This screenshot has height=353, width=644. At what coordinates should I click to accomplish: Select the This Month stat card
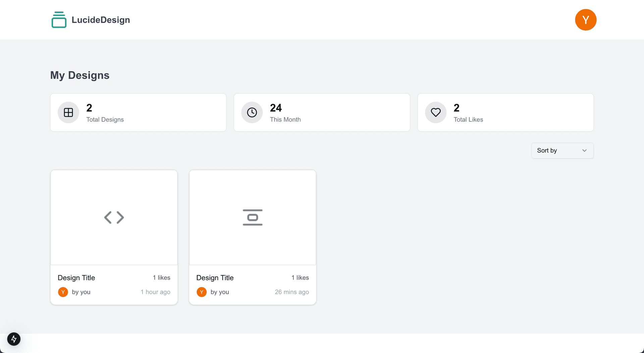335,113
